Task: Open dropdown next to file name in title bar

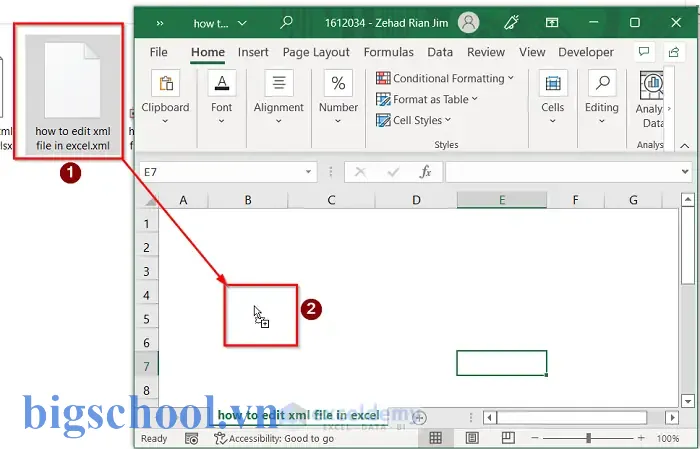Action: [x=242, y=23]
